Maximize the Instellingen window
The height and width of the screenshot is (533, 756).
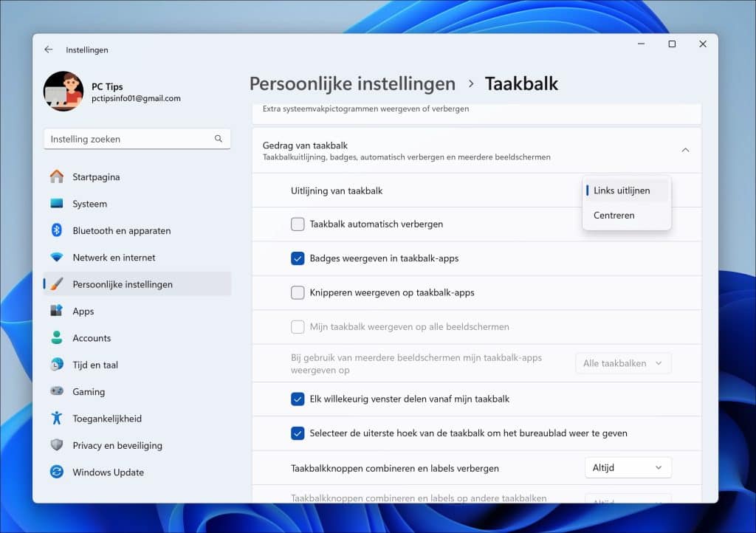(672, 44)
